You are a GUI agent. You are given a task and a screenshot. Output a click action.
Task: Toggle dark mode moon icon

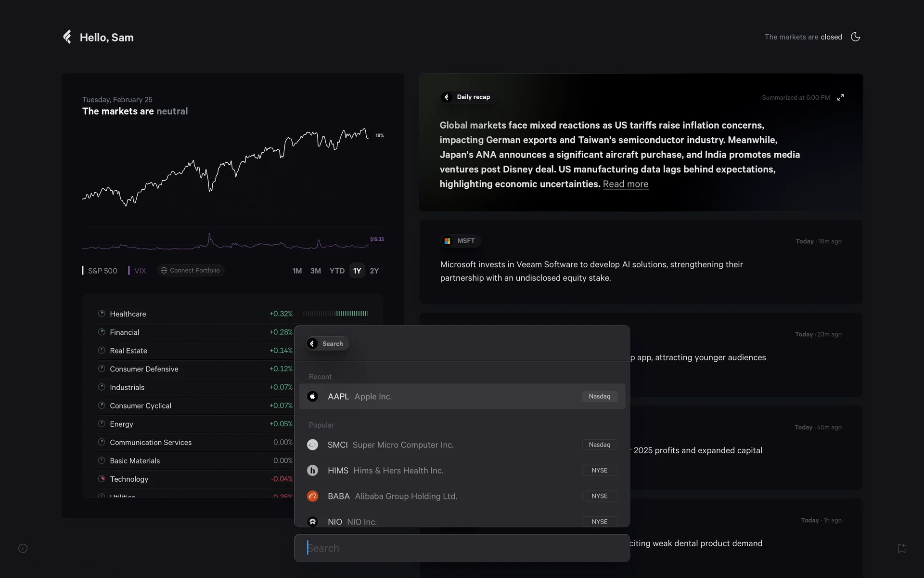pos(855,37)
